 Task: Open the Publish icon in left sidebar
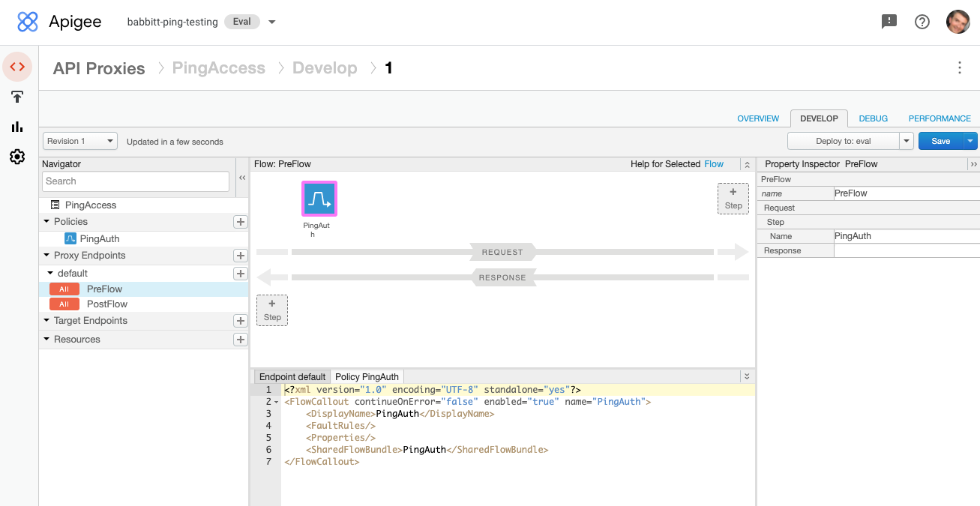tap(17, 97)
